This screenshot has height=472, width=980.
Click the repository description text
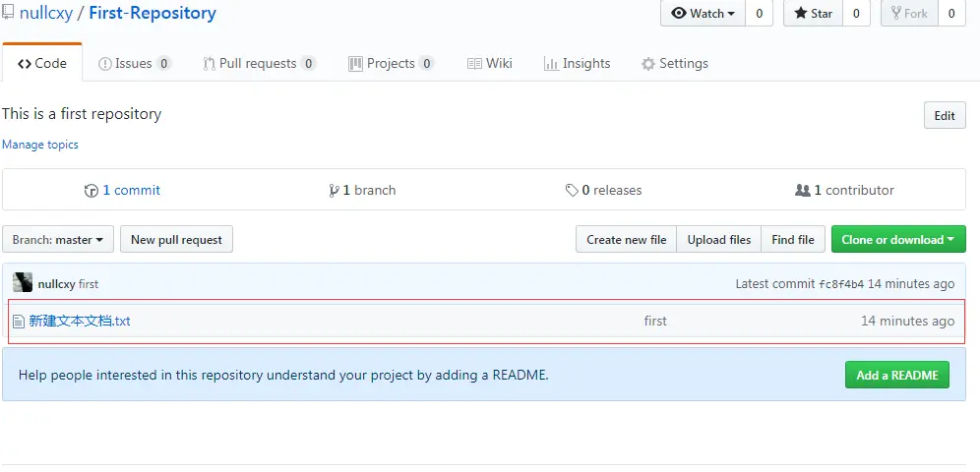point(82,114)
